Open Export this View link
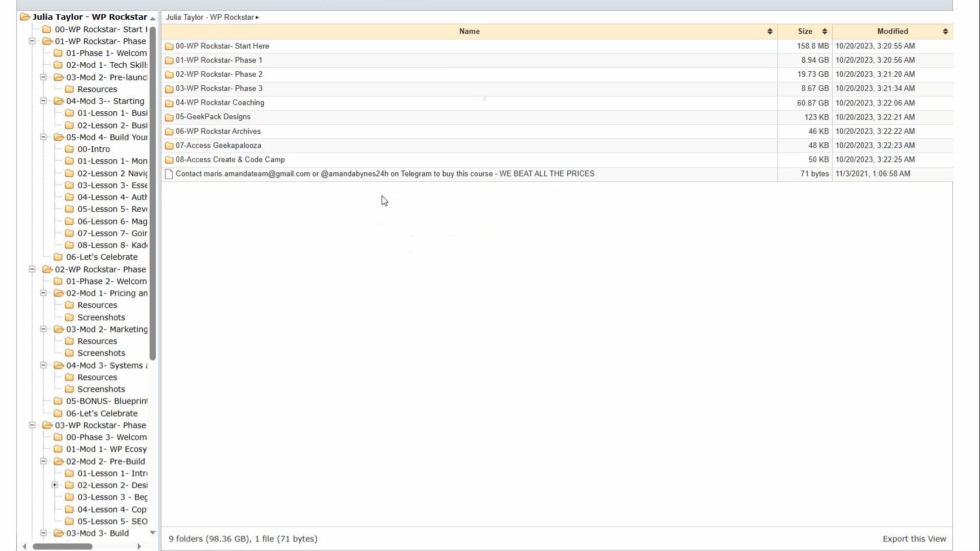The height and width of the screenshot is (551, 980). click(915, 539)
